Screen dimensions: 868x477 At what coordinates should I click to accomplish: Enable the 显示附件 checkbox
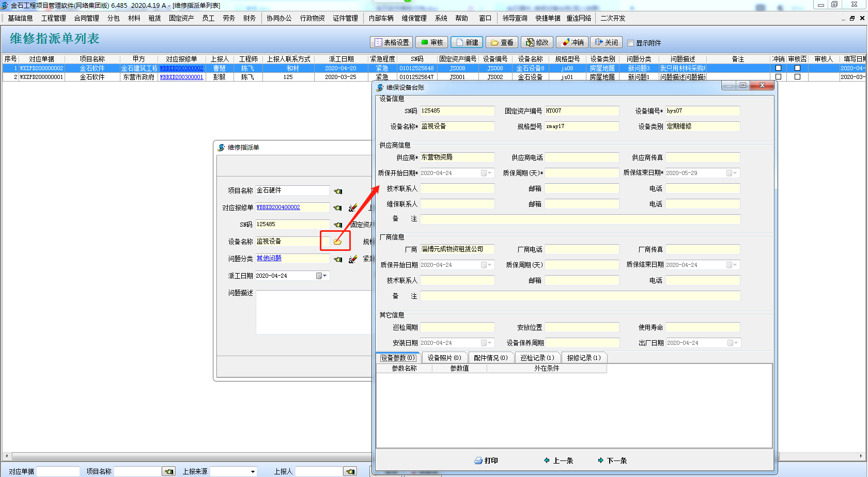pos(630,43)
